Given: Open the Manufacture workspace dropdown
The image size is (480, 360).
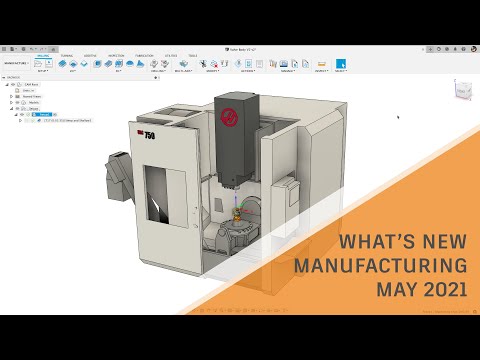Looking at the screenshot, I should [17, 63].
